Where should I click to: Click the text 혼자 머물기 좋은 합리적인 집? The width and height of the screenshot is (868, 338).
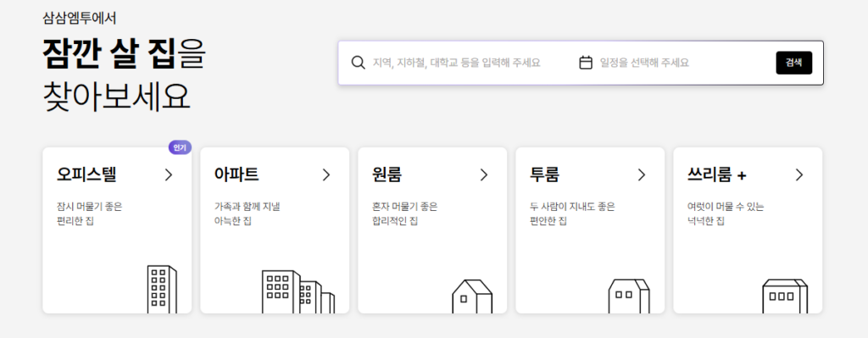tap(404, 214)
